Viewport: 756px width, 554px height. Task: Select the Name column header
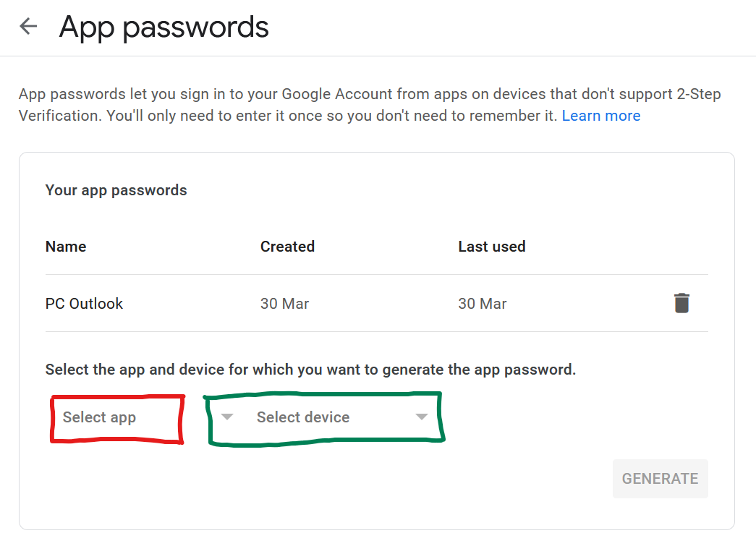pyautogui.click(x=66, y=246)
